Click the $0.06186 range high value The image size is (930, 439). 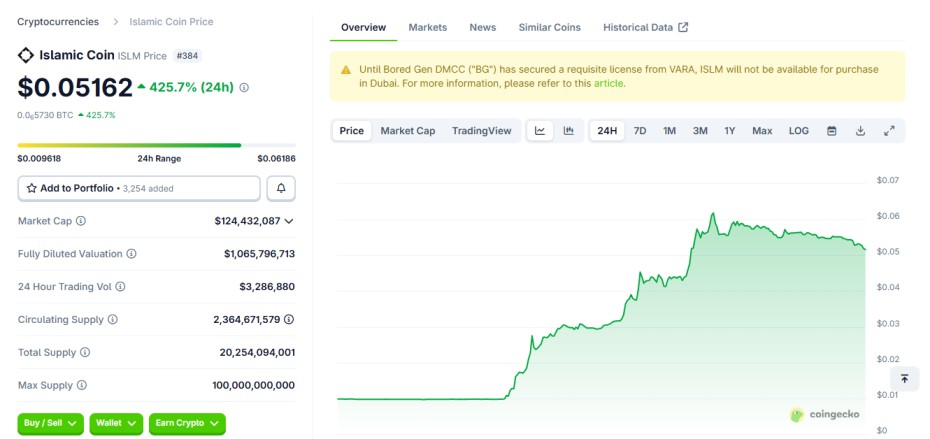(x=276, y=159)
